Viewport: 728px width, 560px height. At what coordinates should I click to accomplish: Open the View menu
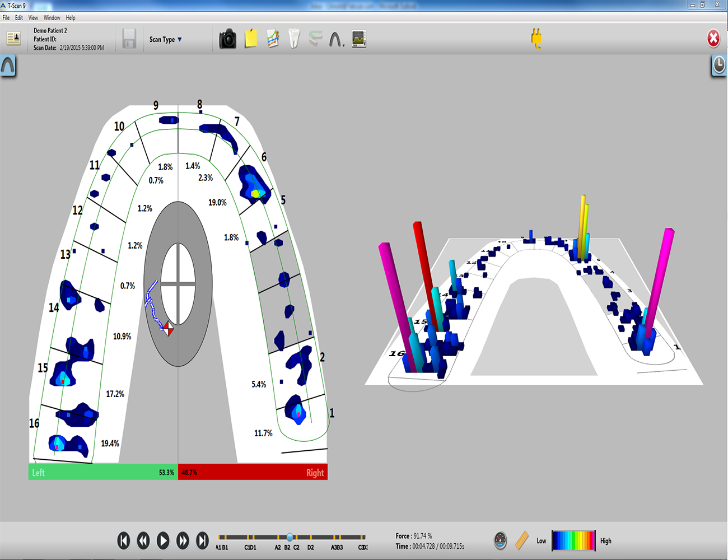pyautogui.click(x=33, y=17)
